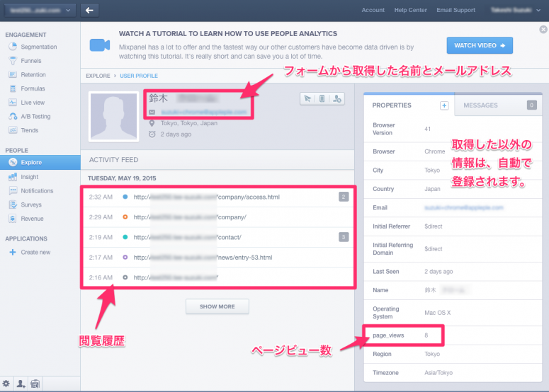The image size is (549, 392).
Task: Click the mobile push notification icon on profile
Action: pyautogui.click(x=322, y=99)
